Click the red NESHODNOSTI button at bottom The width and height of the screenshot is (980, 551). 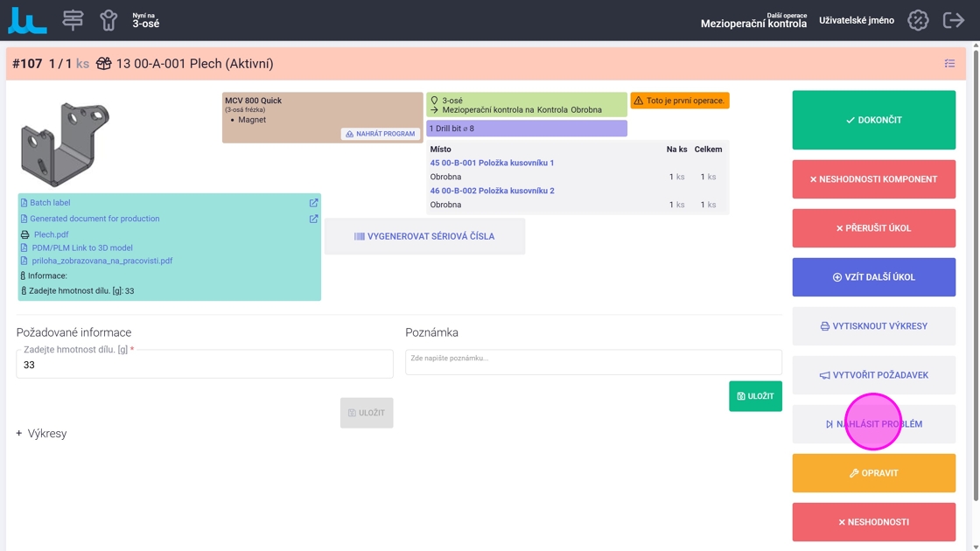[874, 522]
